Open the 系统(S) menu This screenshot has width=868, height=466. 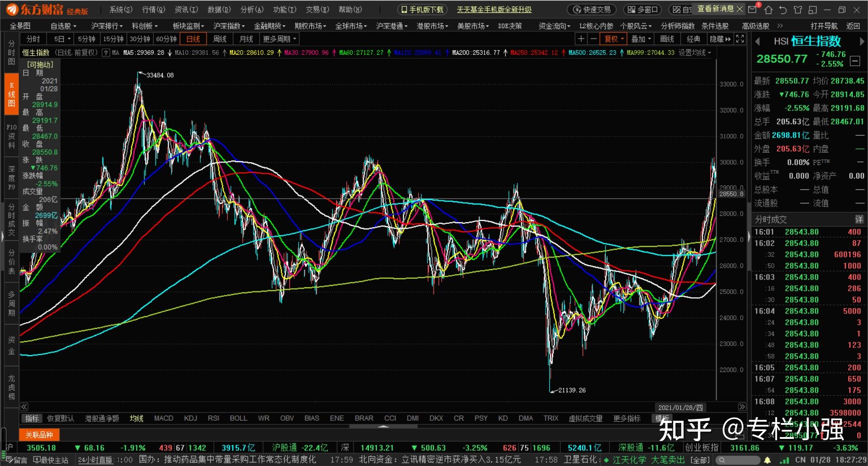coord(121,10)
